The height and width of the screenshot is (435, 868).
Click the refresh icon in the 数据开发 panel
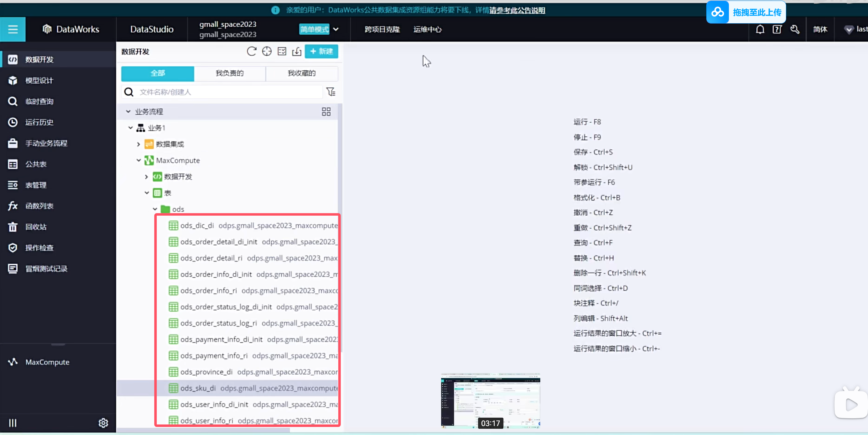point(251,51)
